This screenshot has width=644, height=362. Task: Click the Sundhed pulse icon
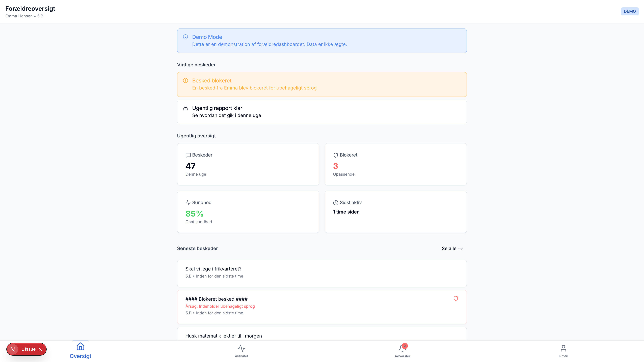(x=188, y=203)
